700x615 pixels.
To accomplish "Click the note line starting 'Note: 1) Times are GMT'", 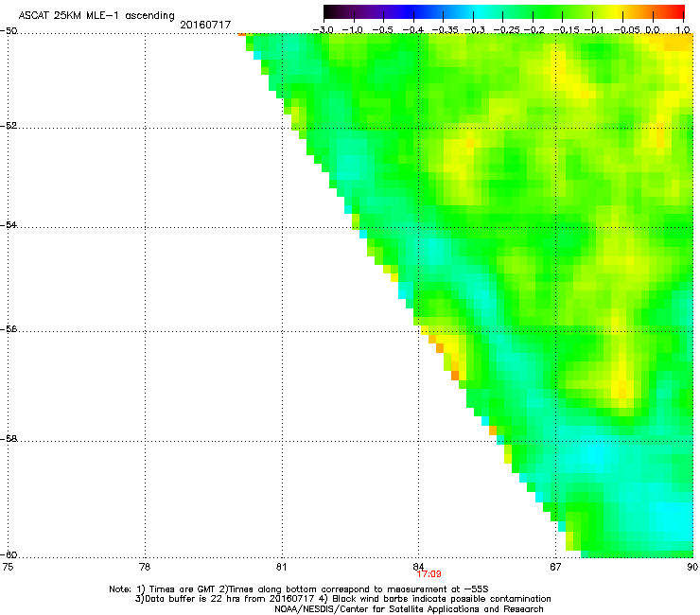I will [x=298, y=589].
